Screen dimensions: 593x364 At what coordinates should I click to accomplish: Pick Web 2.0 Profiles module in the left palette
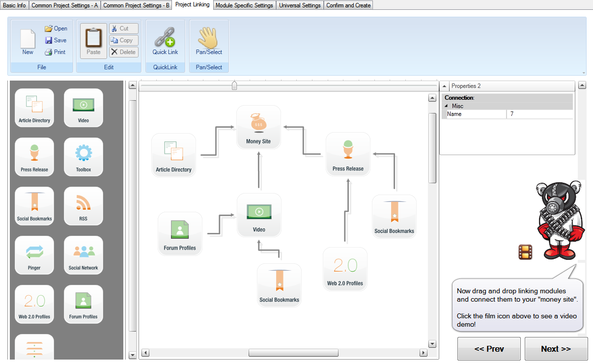point(34,305)
